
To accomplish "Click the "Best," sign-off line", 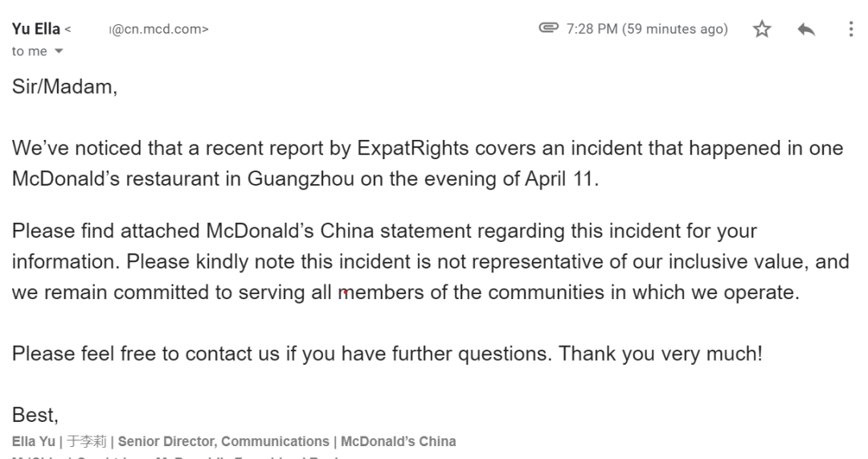I will (x=35, y=416).
